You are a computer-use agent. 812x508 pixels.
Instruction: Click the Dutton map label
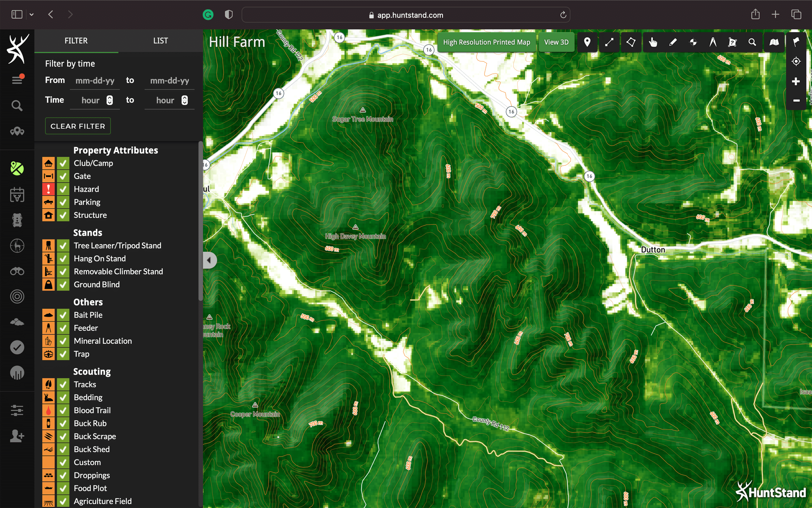(653, 250)
